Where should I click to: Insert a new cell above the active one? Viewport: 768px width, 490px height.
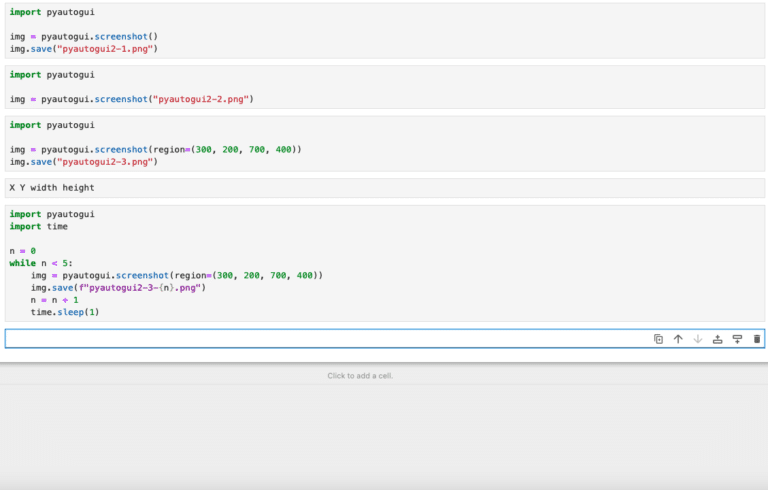717,339
